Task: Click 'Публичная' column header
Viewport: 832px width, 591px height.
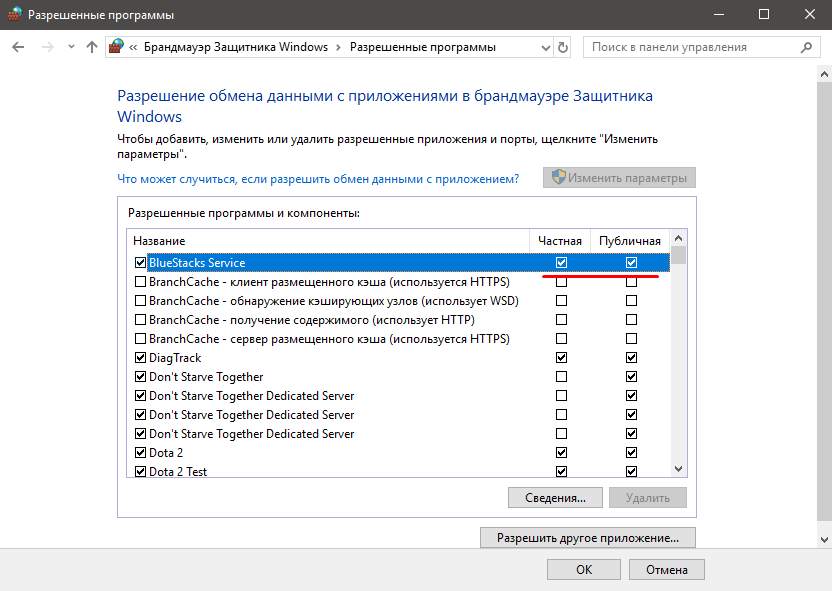Action: click(x=630, y=241)
